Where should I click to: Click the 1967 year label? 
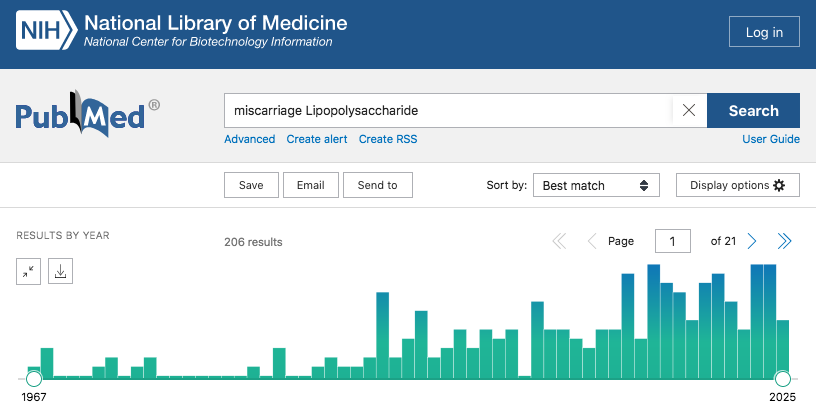tap(34, 397)
